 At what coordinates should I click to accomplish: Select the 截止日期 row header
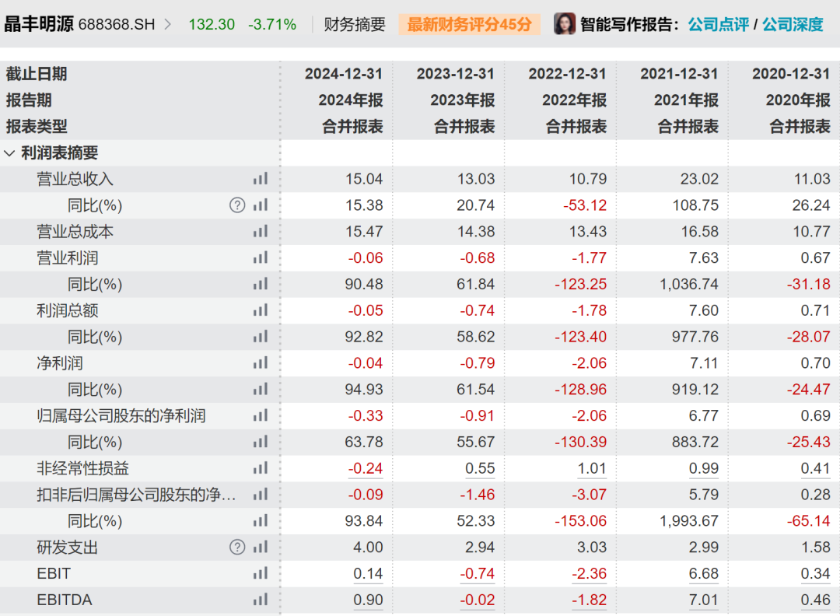pyautogui.click(x=37, y=74)
